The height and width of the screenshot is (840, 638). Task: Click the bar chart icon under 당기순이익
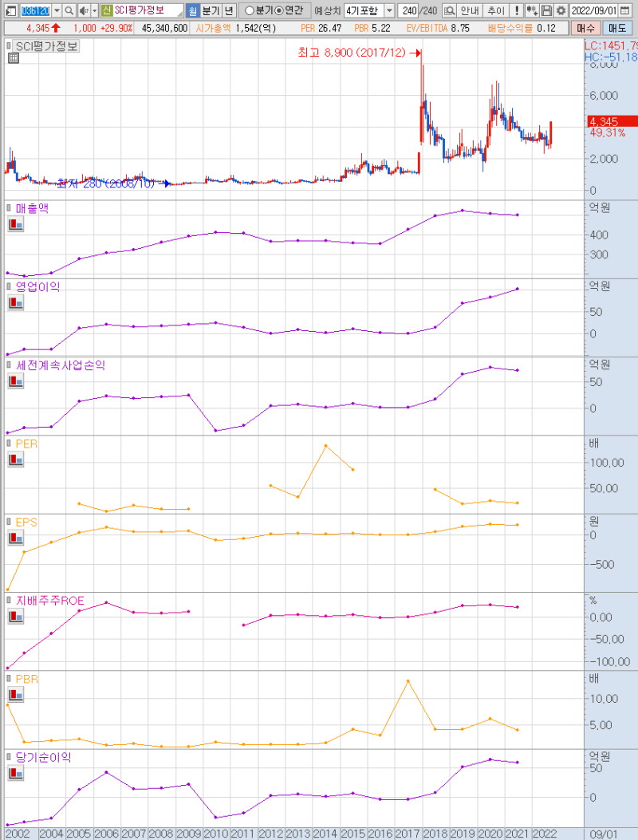point(15,773)
